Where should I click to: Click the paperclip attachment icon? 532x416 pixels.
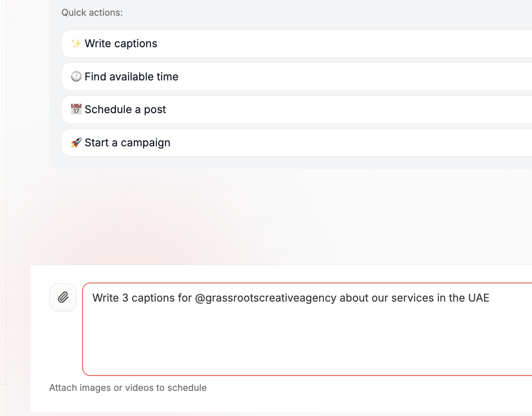coord(62,297)
